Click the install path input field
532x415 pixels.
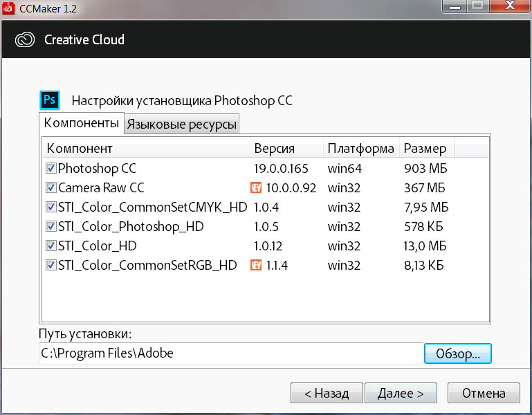[230, 353]
